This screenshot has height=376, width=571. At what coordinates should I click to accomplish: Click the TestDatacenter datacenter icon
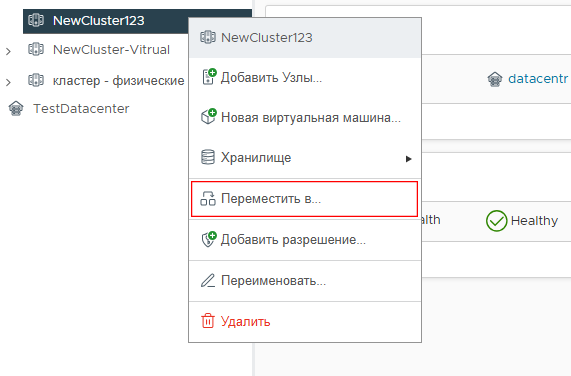16,108
